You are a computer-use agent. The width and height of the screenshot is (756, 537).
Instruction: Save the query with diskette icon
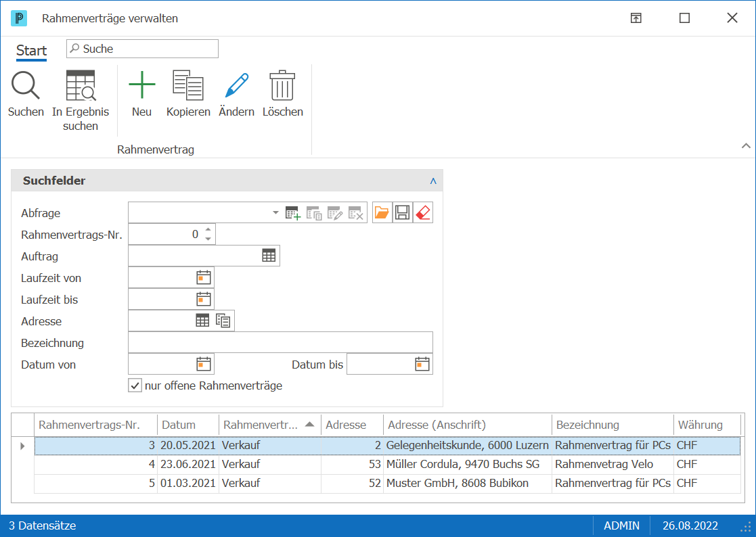point(402,212)
